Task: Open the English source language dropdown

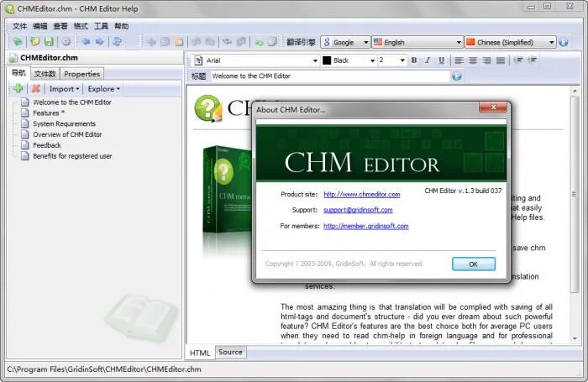Action: coord(417,42)
